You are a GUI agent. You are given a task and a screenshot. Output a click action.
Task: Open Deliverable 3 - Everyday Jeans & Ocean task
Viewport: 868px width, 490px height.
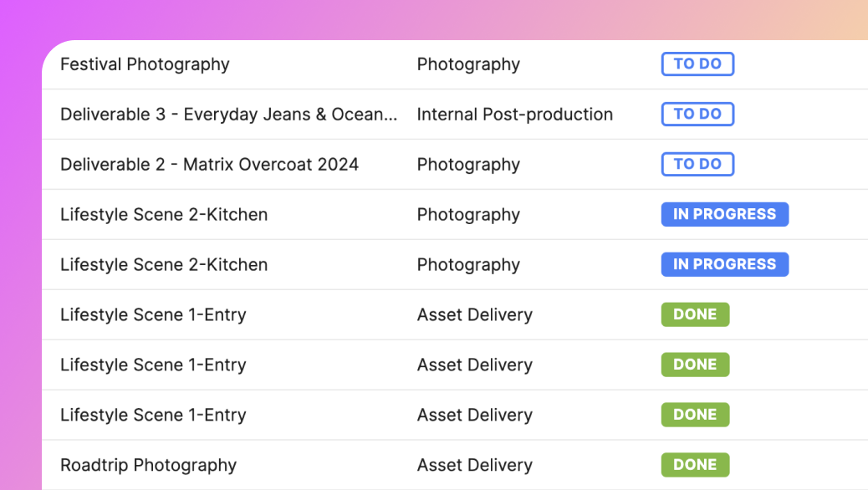pyautogui.click(x=229, y=114)
